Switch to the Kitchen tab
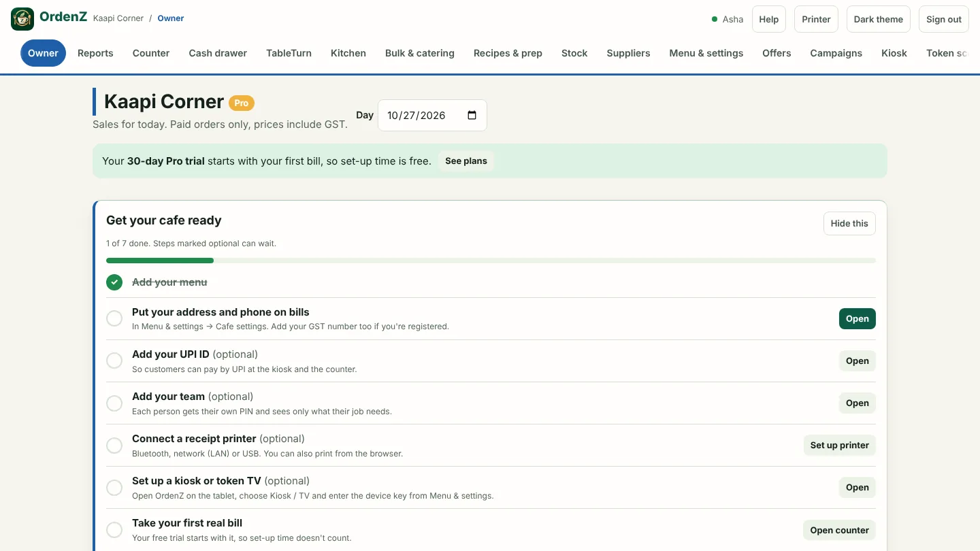This screenshot has height=551, width=980. 348,53
